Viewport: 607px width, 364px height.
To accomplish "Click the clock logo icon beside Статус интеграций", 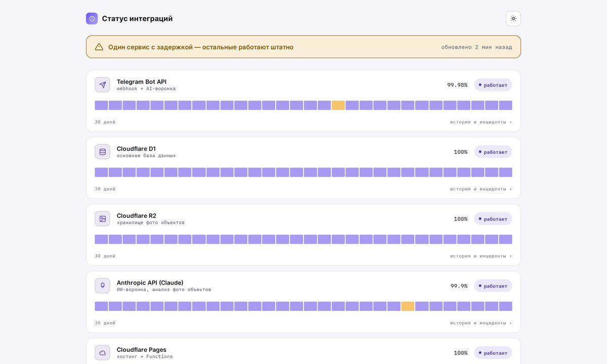I will [x=92, y=19].
